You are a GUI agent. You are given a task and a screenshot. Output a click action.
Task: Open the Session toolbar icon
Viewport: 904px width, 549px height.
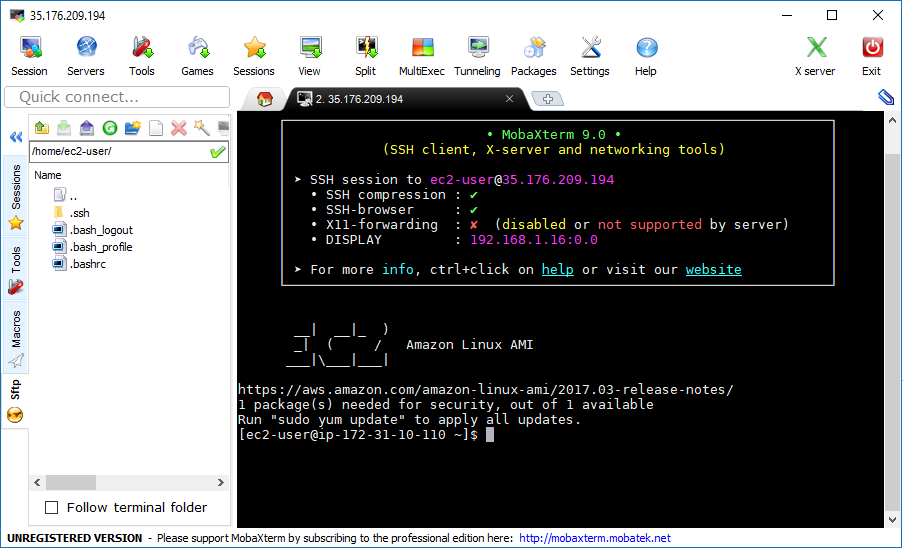(29, 56)
